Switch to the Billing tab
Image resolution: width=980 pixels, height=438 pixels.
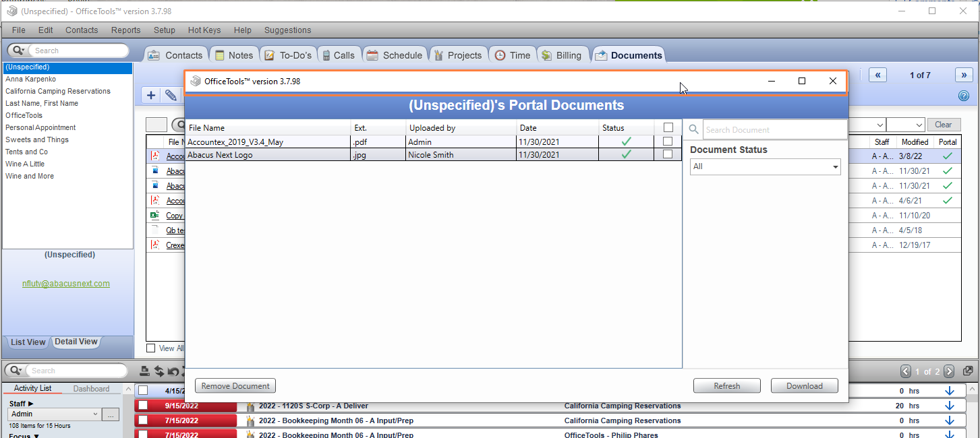click(x=561, y=55)
